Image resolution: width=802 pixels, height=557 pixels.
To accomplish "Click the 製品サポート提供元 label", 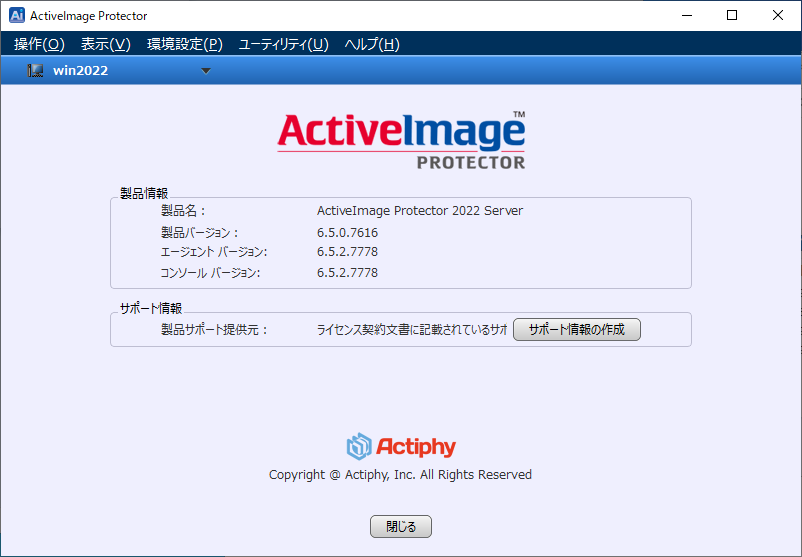I will [x=214, y=330].
